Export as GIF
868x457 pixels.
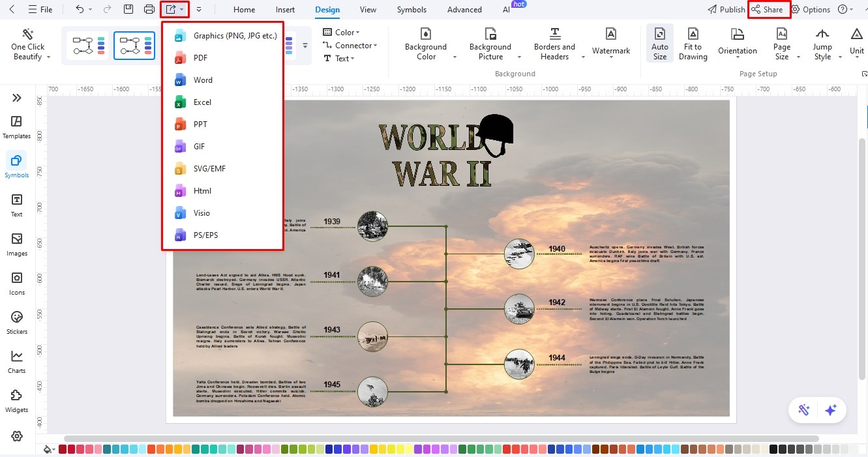(222, 147)
